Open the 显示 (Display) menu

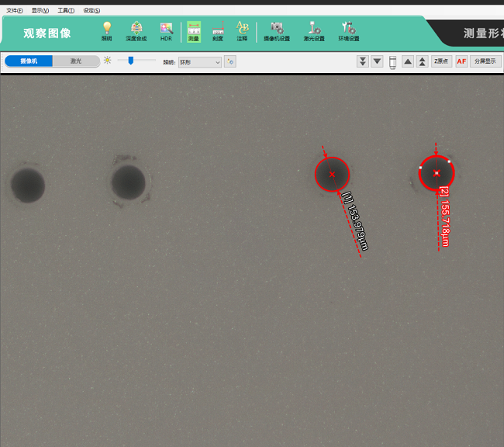(x=40, y=11)
